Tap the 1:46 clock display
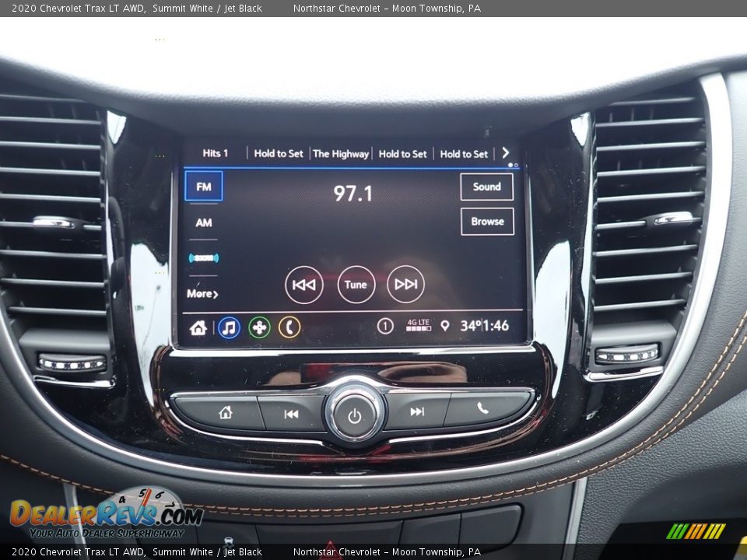Screen dimensions: 747x560 [496, 326]
